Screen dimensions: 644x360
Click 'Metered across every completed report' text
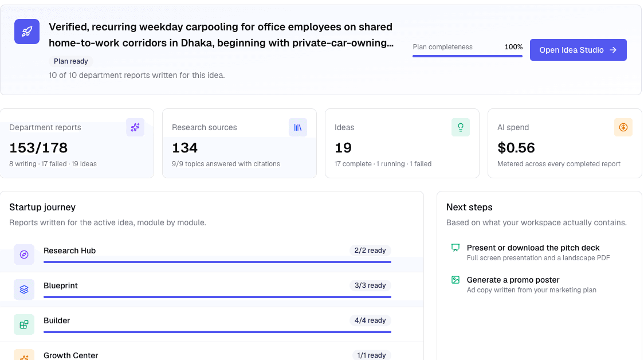[559, 163]
